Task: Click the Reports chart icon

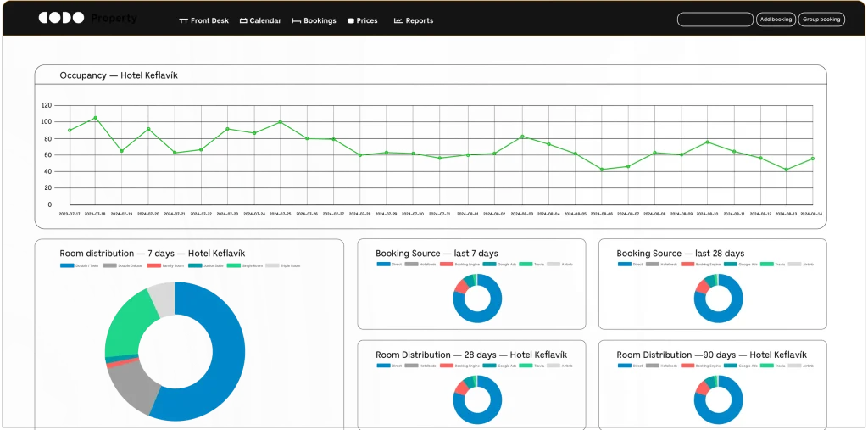Action: coord(398,21)
